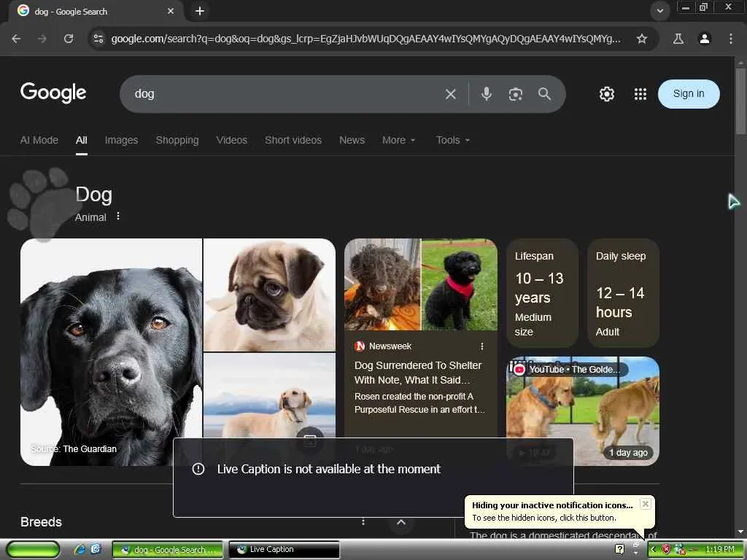Open the Lifespan 10 – 13 years card
This screenshot has width=747, height=560.
click(x=542, y=293)
